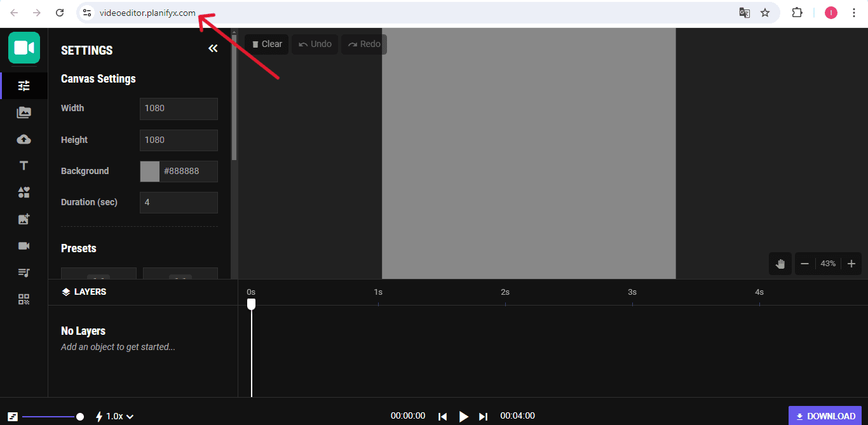Open the add image panel
This screenshot has height=425, width=868.
point(24,219)
